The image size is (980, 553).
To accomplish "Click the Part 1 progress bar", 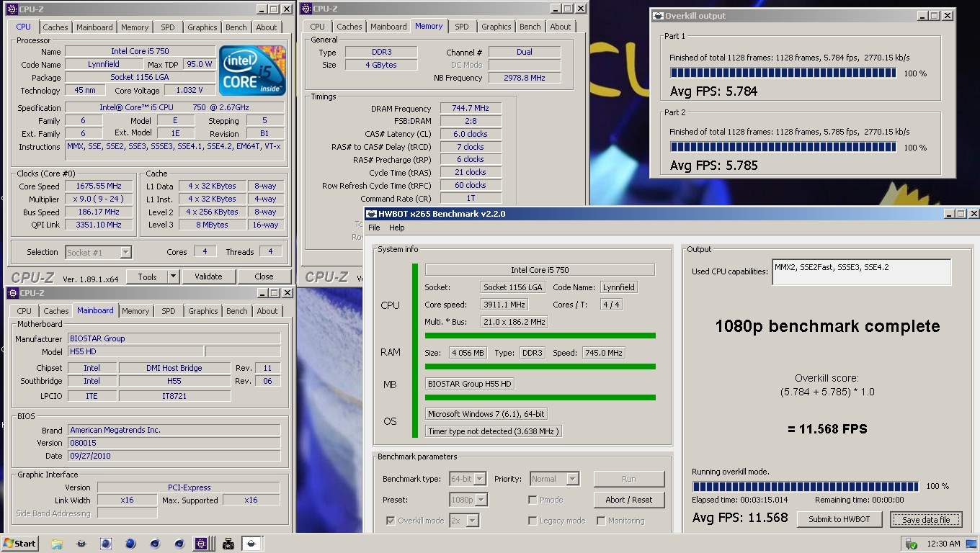I will tap(783, 73).
